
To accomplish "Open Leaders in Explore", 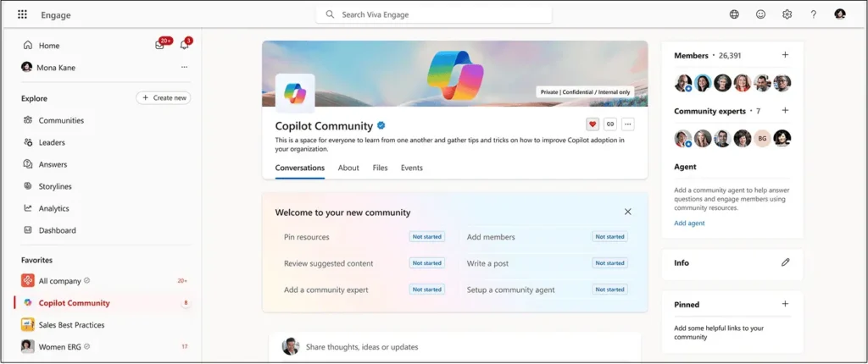I will point(52,142).
